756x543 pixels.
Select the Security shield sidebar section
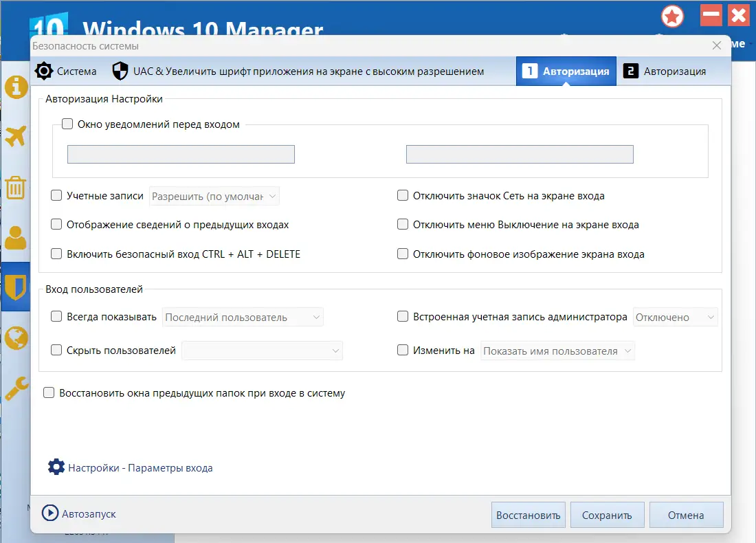pos(16,287)
